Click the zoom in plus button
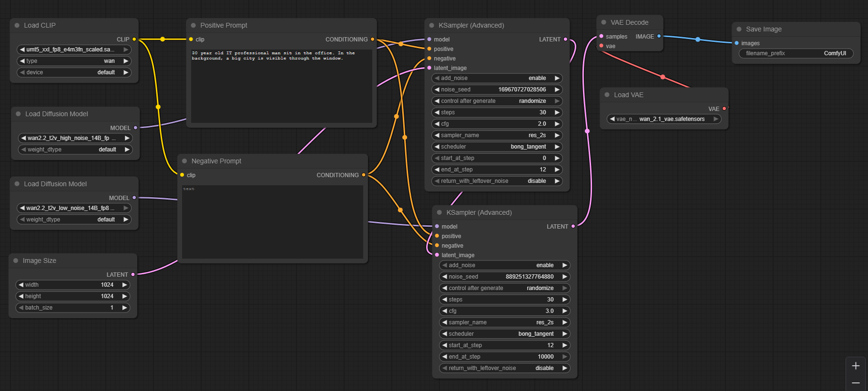868x391 pixels. coord(856,366)
